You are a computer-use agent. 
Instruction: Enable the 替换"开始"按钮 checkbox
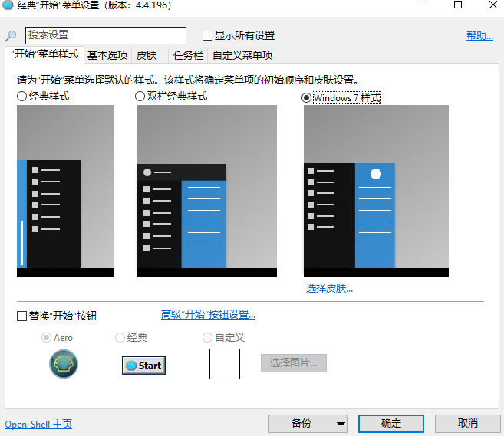point(21,316)
